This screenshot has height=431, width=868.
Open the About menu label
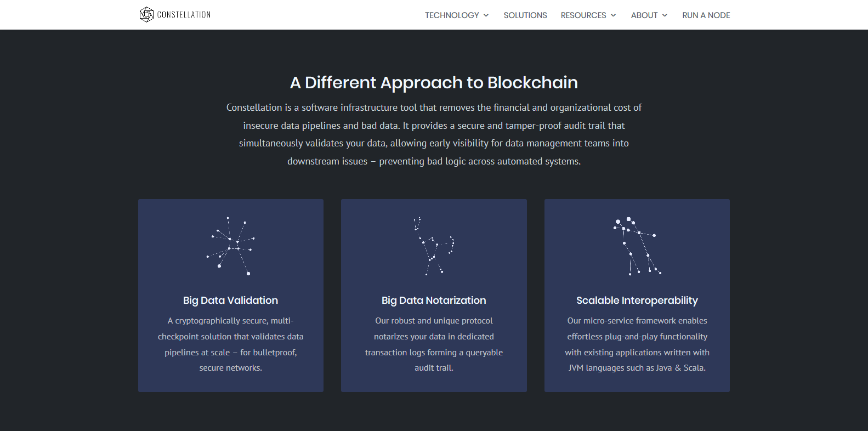(x=644, y=15)
